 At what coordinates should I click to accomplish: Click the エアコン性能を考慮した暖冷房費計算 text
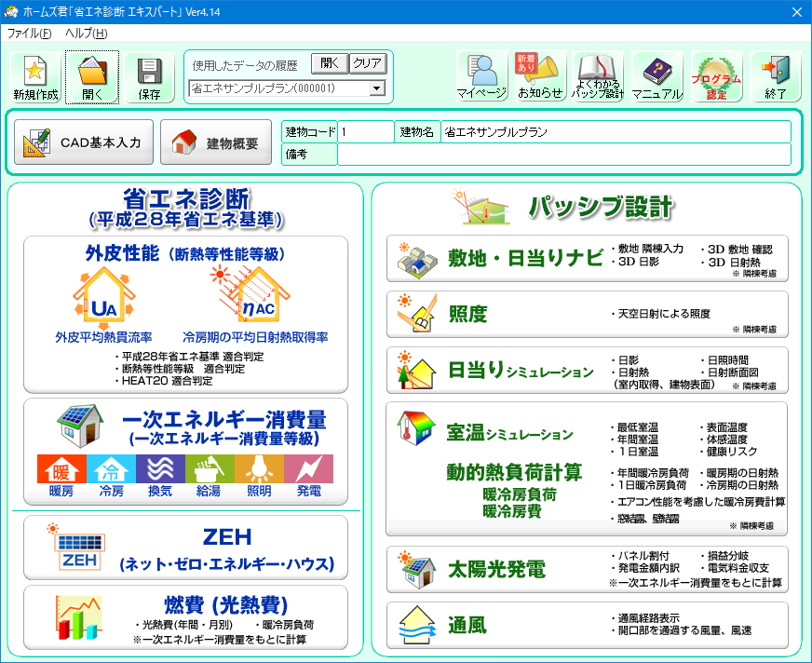pos(701,501)
